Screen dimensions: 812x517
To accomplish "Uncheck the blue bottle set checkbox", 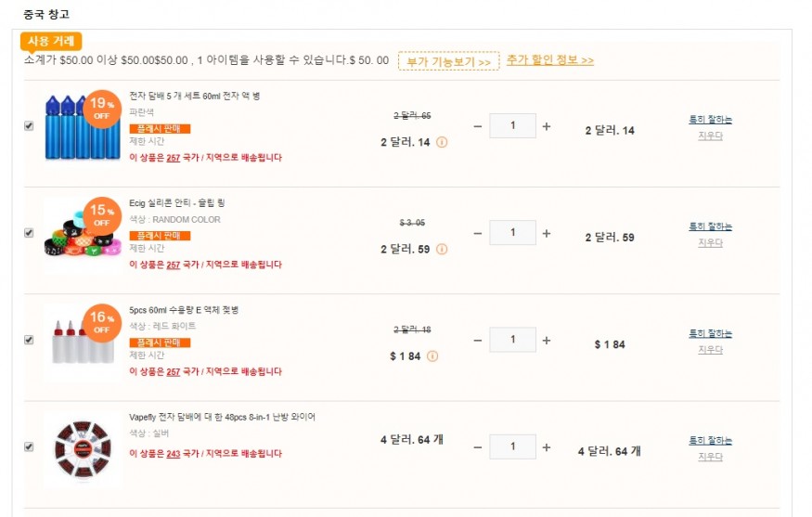I will point(29,126).
